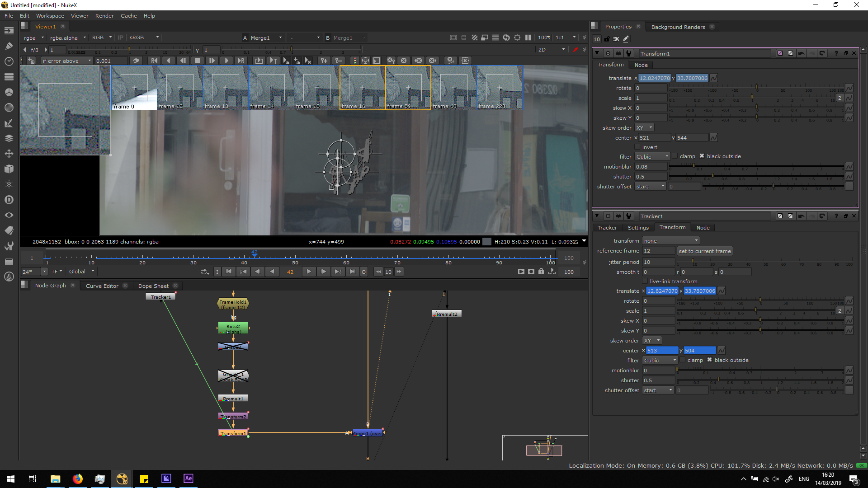Image resolution: width=868 pixels, height=488 pixels.
Task: Select the frame 59 keyframe thumbnail
Action: (408, 87)
